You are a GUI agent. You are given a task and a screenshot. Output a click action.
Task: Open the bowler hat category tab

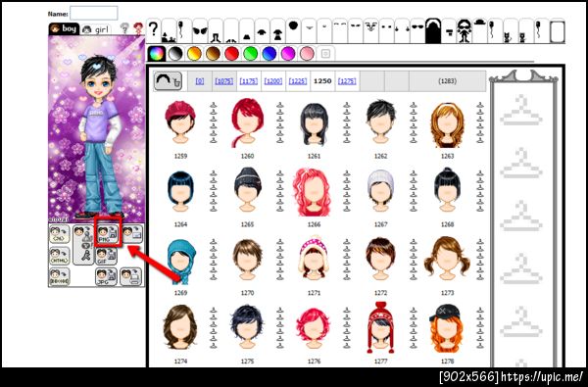[x=479, y=30]
